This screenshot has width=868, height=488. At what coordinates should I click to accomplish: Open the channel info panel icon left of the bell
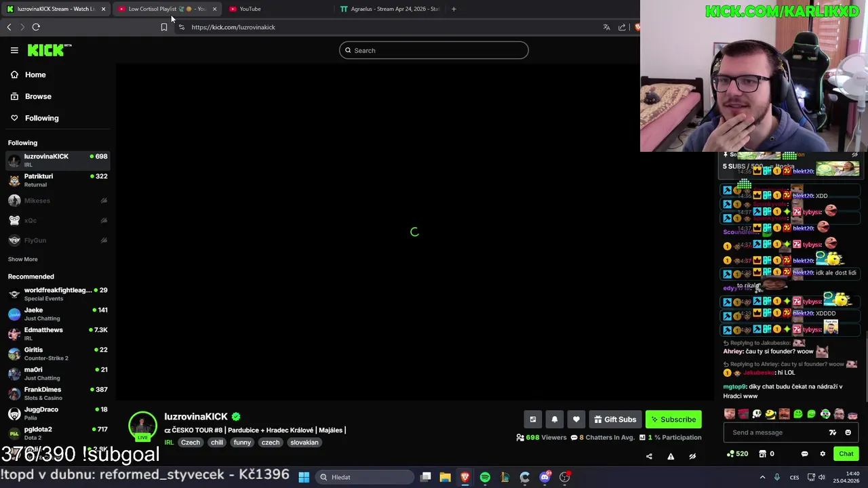click(x=533, y=420)
